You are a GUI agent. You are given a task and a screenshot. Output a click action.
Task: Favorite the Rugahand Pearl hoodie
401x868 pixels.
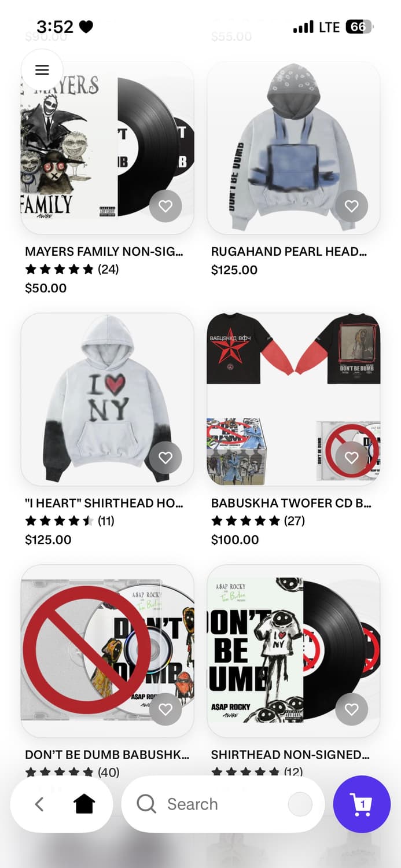(352, 206)
